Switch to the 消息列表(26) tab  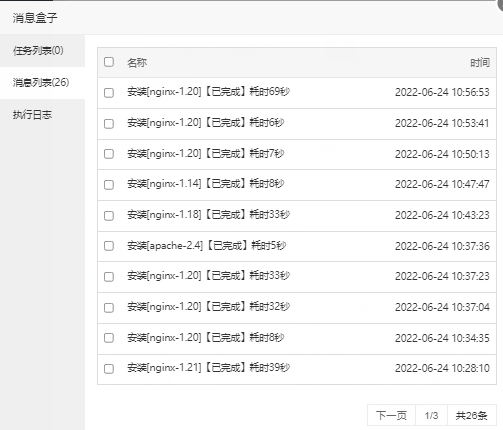(42, 82)
